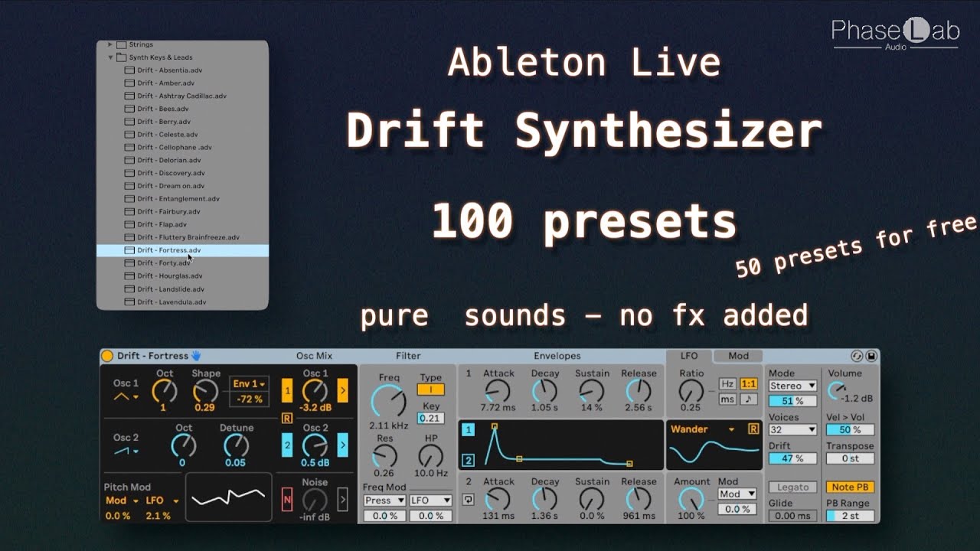Click envelope 2 Attack knob
Image resolution: width=980 pixels, height=551 pixels.
pos(498,500)
